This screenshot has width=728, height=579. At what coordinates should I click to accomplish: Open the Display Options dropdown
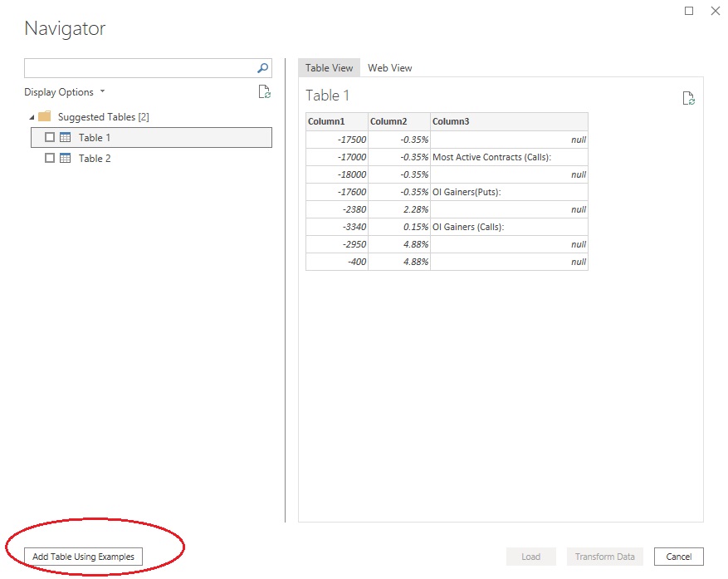pyautogui.click(x=65, y=92)
